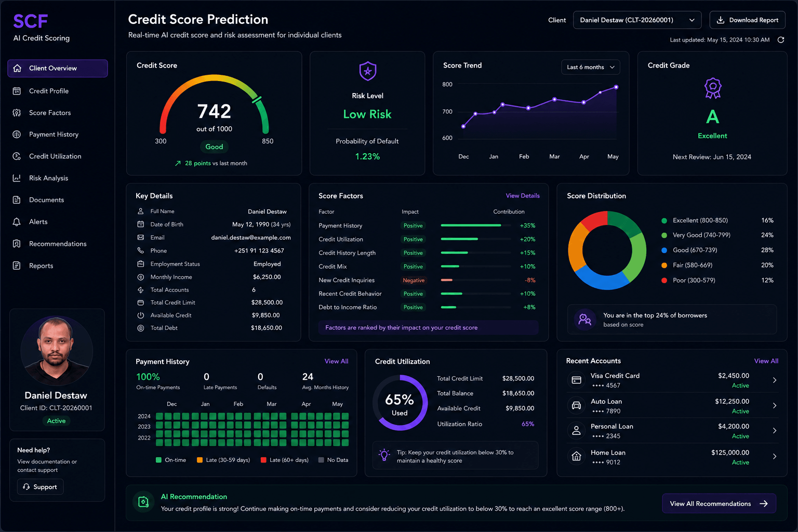Expand the Auto Loan account chevron
Viewport: 798px width, 532px height.
[775, 406]
